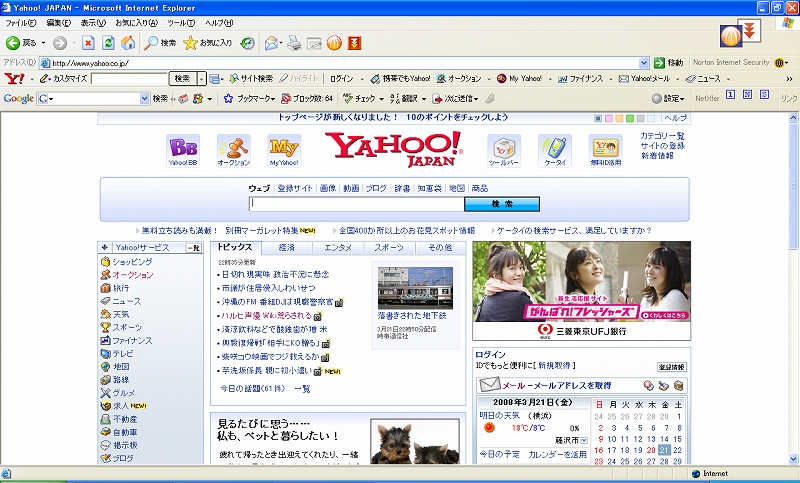Open the お気に入り(A) menu
This screenshot has height=483, width=800.
pyautogui.click(x=136, y=23)
